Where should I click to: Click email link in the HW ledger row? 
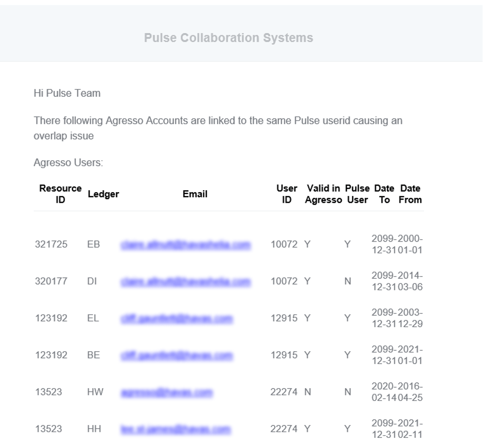point(167,393)
